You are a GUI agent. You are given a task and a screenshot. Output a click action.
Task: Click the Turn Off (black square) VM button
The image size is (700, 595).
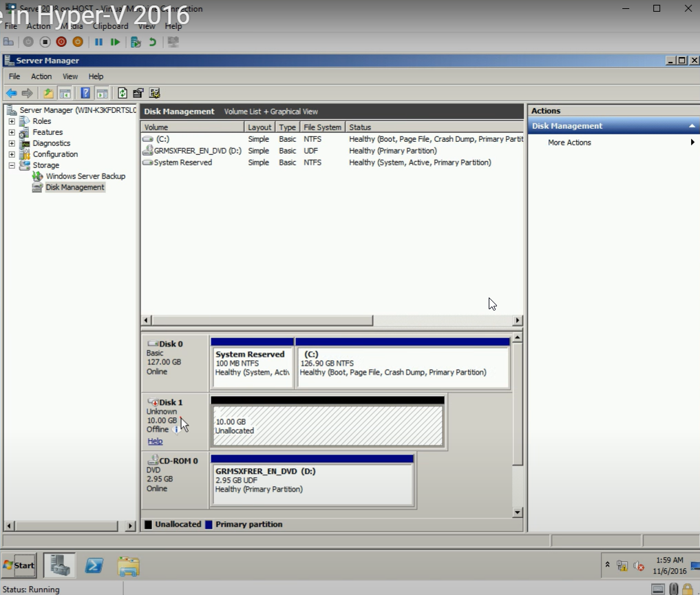(45, 42)
